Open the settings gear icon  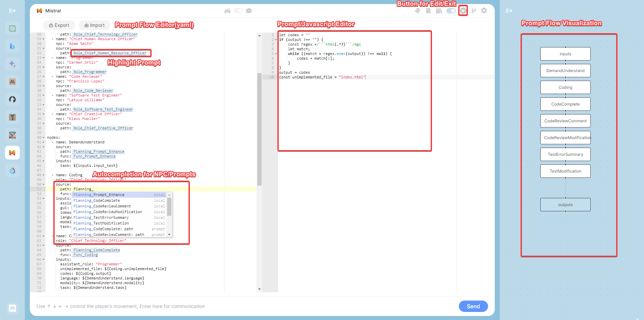tap(484, 11)
